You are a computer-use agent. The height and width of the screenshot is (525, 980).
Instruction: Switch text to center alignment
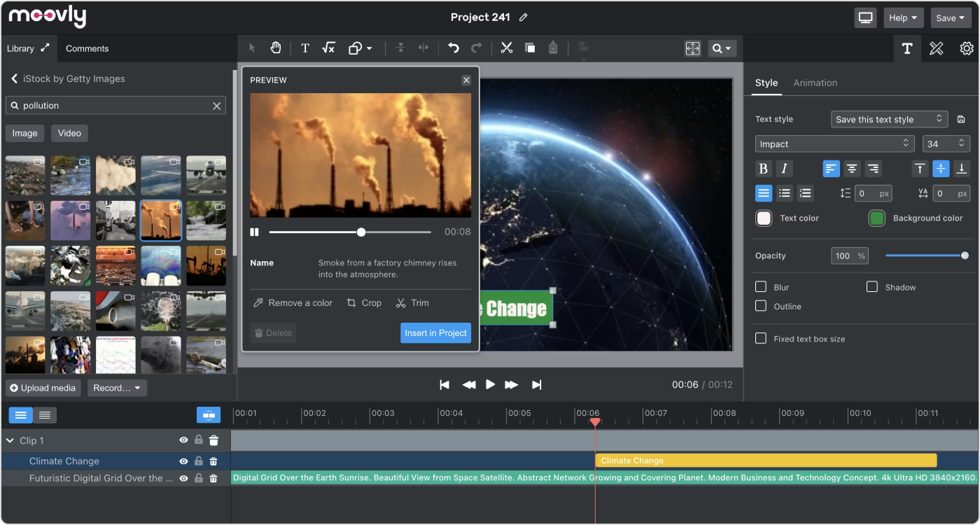click(x=852, y=168)
